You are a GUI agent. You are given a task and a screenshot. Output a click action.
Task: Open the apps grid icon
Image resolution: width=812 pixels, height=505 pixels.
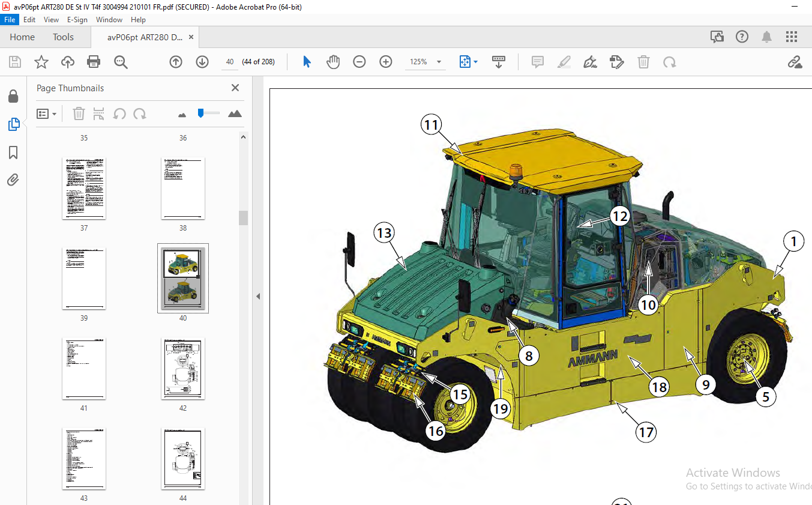792,37
